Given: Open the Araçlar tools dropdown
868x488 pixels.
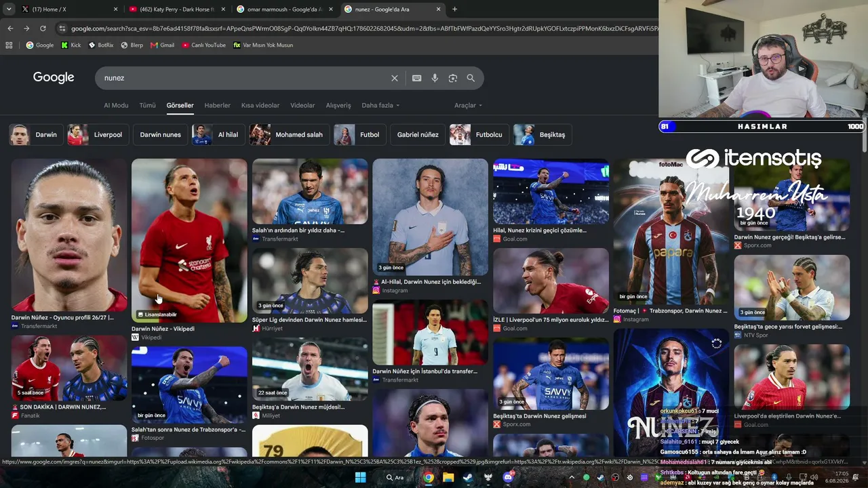Looking at the screenshot, I should pyautogui.click(x=468, y=106).
